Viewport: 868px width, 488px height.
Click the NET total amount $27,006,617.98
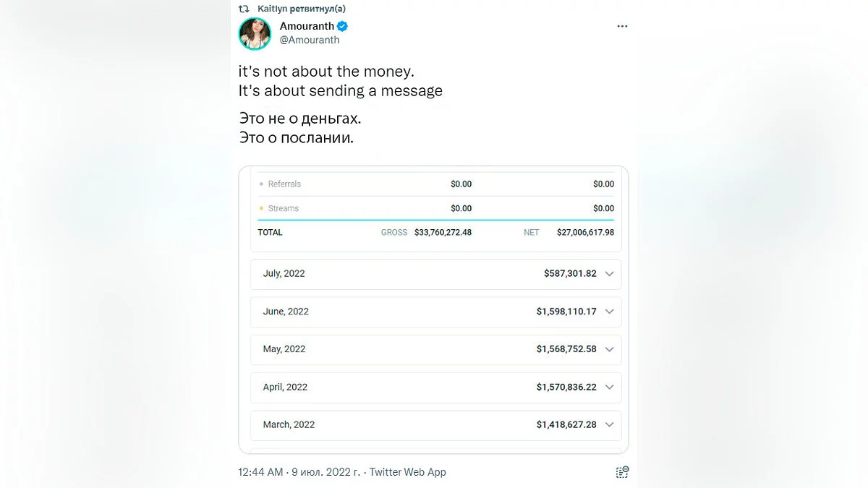click(x=585, y=233)
